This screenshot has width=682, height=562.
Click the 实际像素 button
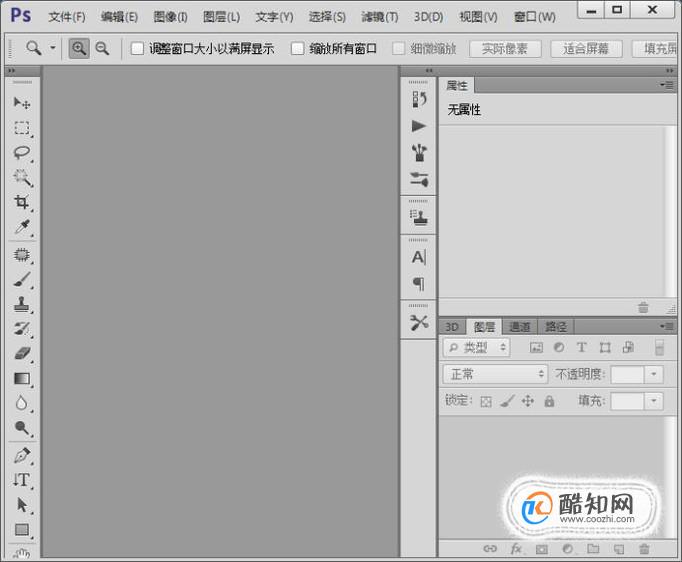pos(505,49)
